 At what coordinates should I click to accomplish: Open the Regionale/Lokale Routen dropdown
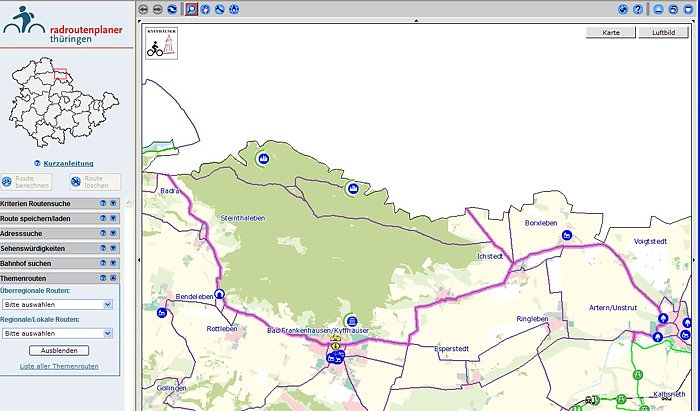coord(57,333)
